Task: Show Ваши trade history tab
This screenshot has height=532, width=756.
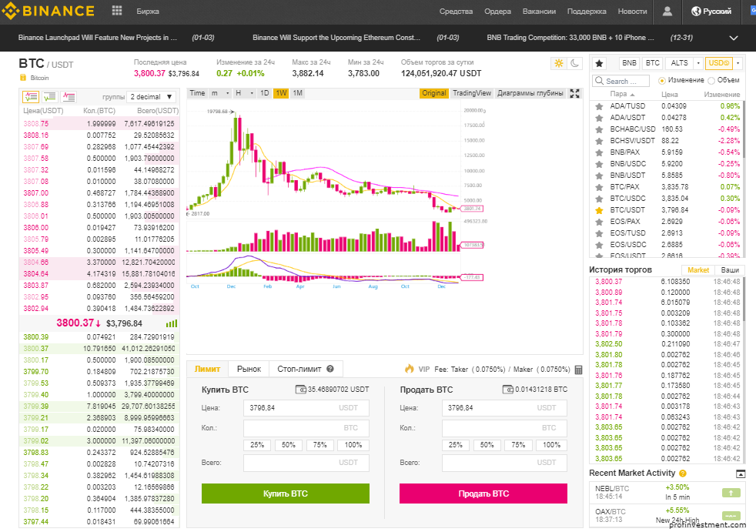Action: pyautogui.click(x=730, y=270)
